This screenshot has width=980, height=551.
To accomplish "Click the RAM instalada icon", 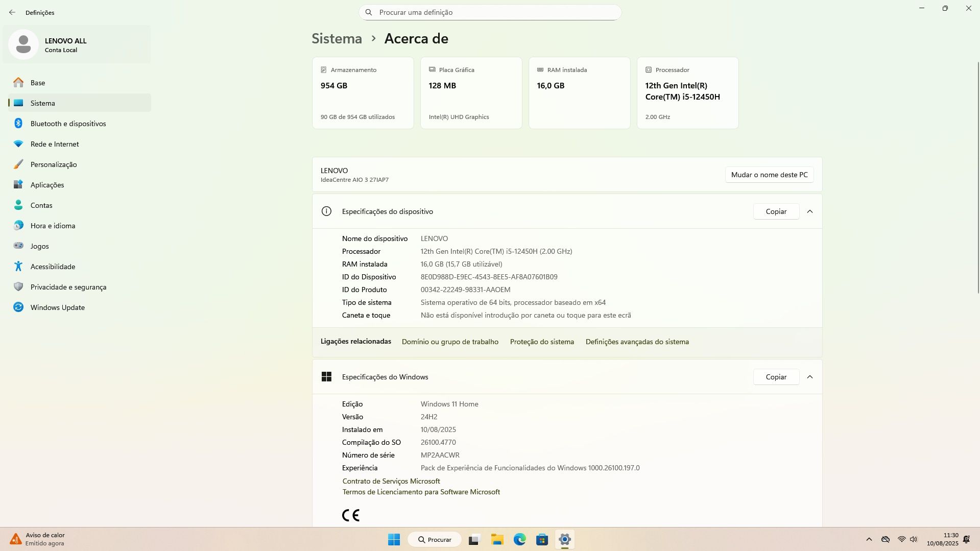I will 540,70.
